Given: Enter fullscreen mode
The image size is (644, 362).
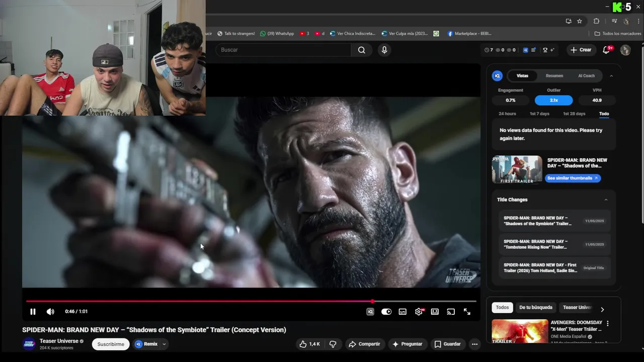Looking at the screenshot, I should click(467, 312).
